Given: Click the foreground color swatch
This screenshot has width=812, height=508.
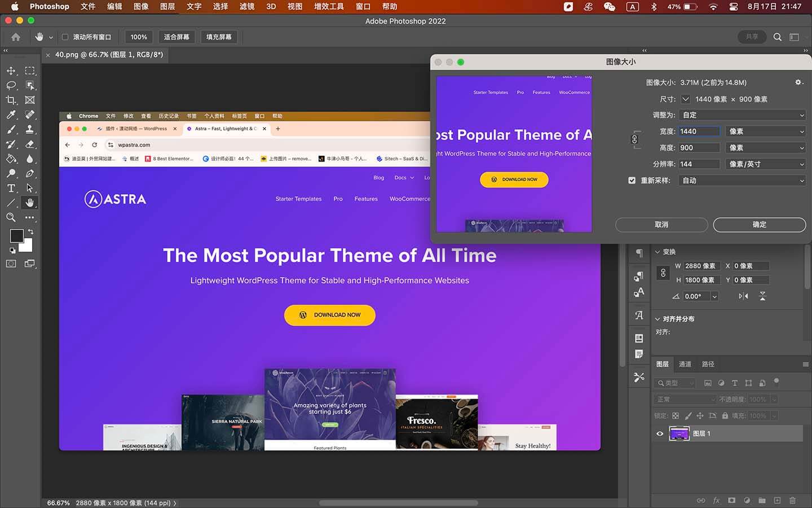Looking at the screenshot, I should pyautogui.click(x=16, y=236).
